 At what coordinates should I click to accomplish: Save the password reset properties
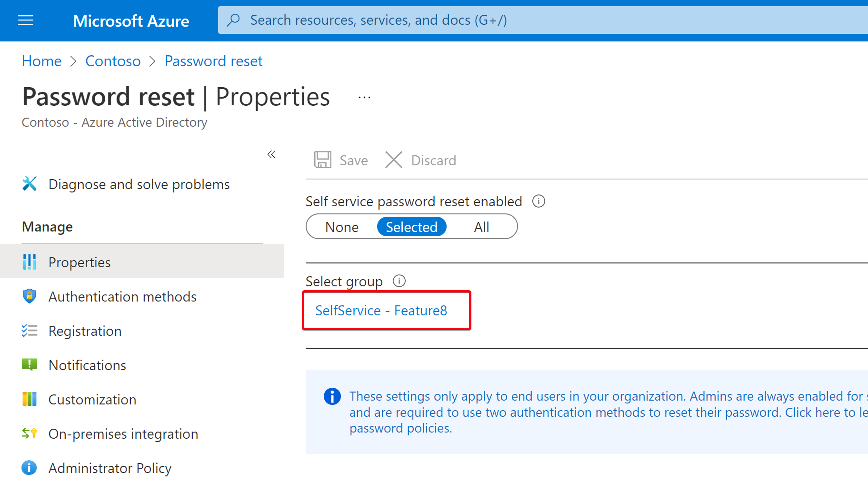click(341, 160)
